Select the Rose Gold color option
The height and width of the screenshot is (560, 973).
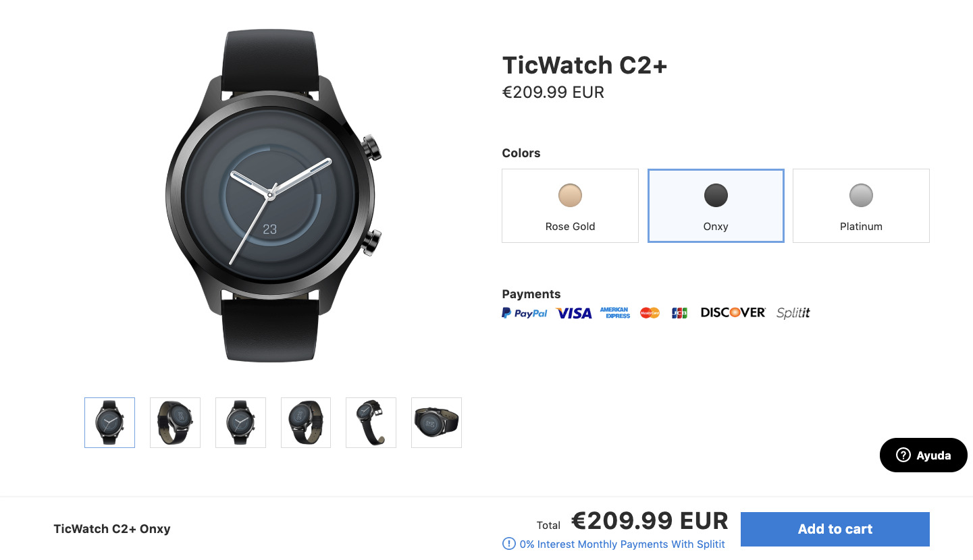coord(570,206)
